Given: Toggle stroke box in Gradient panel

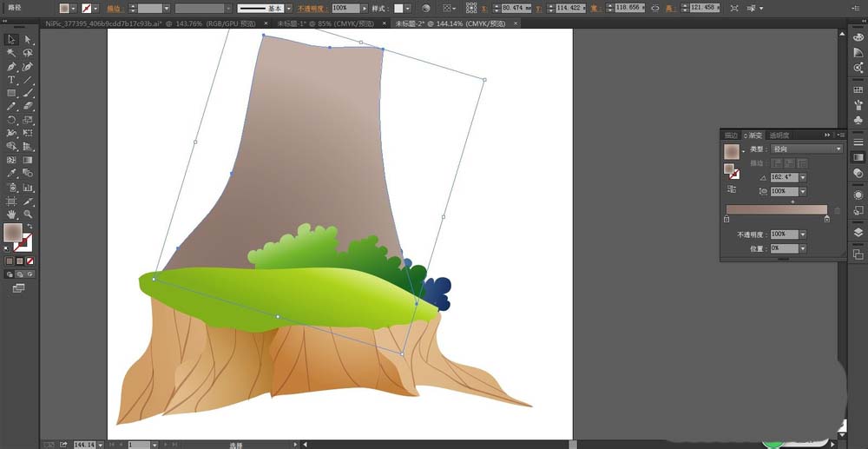Looking at the screenshot, I should click(x=733, y=172).
